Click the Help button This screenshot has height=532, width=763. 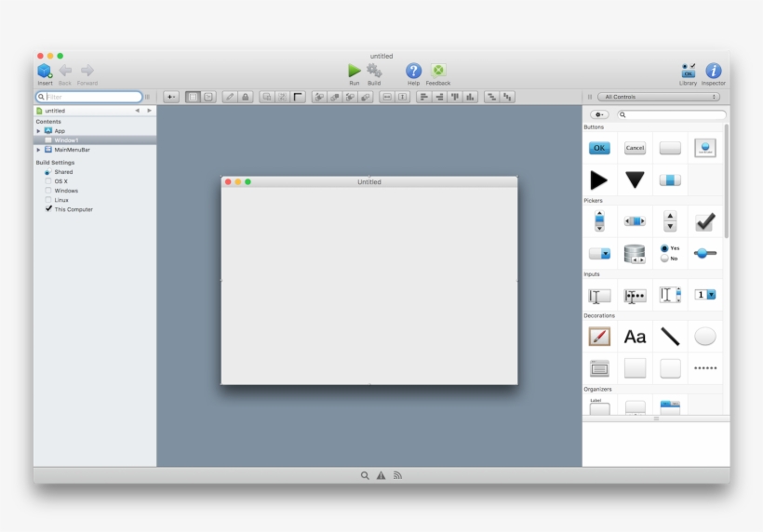click(413, 71)
